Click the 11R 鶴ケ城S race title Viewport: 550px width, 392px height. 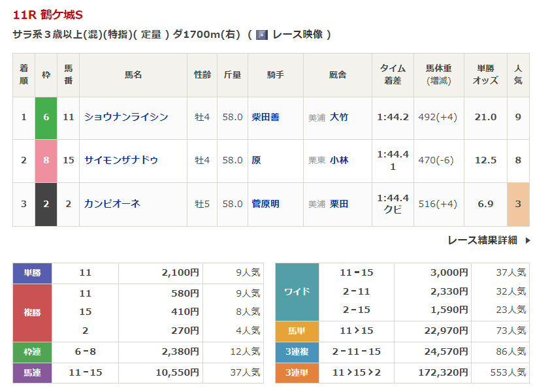point(48,14)
